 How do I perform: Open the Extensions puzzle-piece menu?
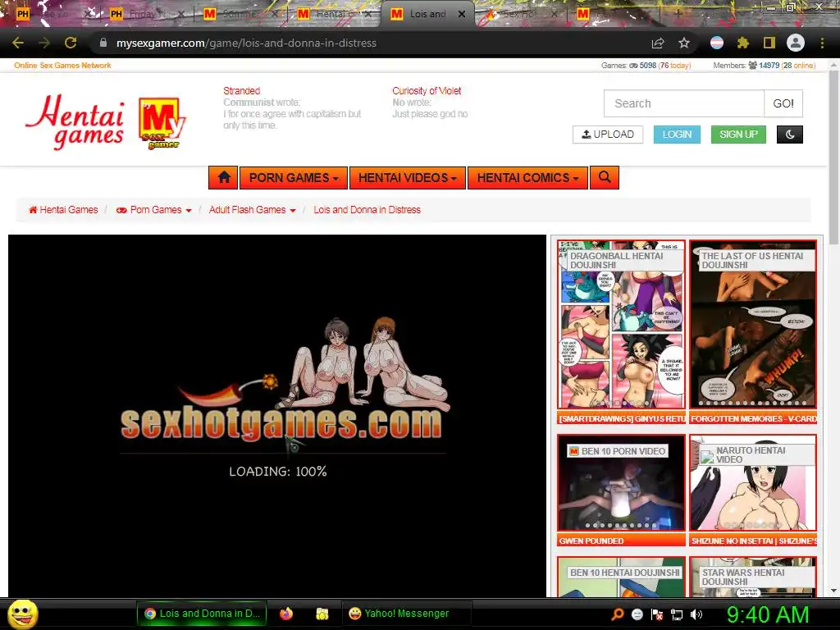pos(742,43)
